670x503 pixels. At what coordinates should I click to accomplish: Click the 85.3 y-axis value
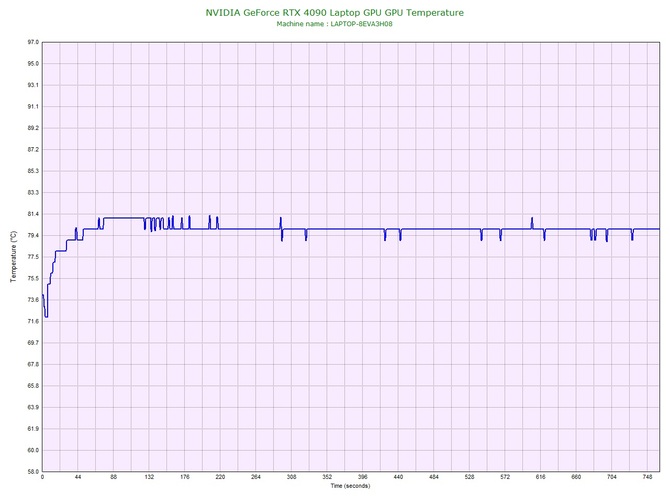tap(33, 171)
